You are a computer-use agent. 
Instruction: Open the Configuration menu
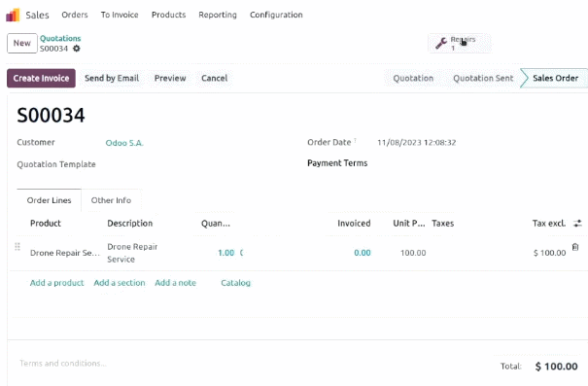click(x=276, y=15)
